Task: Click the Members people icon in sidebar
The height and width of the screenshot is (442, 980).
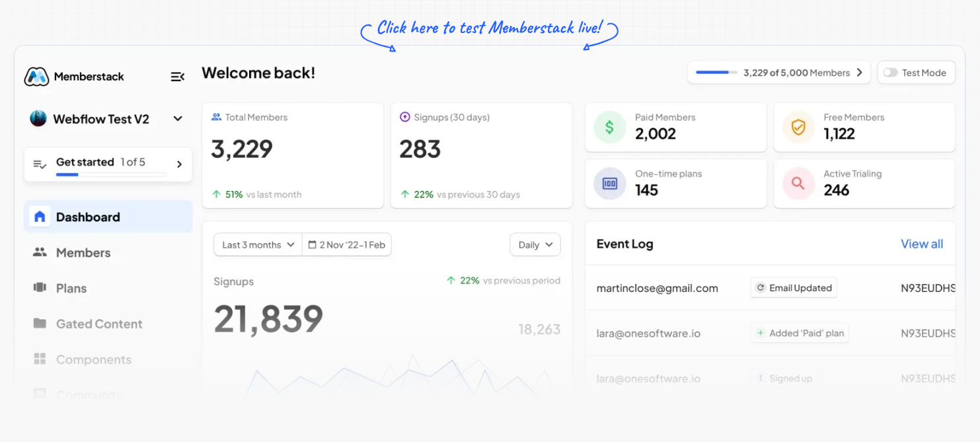Action: click(40, 252)
